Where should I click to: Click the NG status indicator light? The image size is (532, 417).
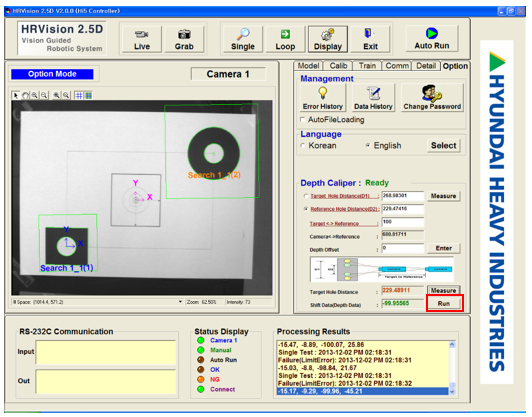(201, 379)
